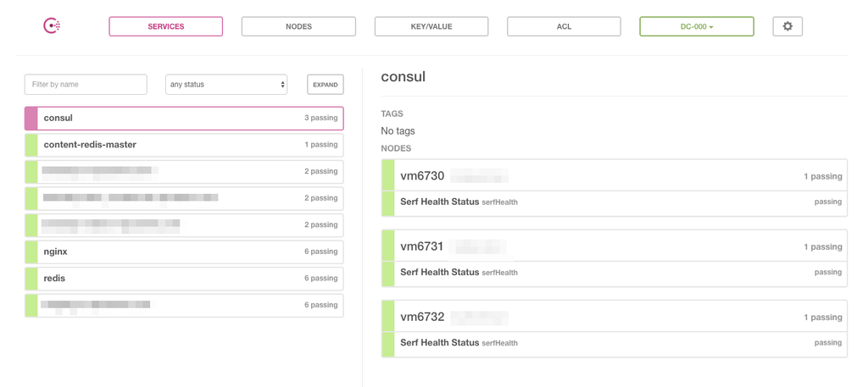Viewport: 868px width, 387px height.
Task: Go to the Key/Value tab
Action: [x=431, y=26]
